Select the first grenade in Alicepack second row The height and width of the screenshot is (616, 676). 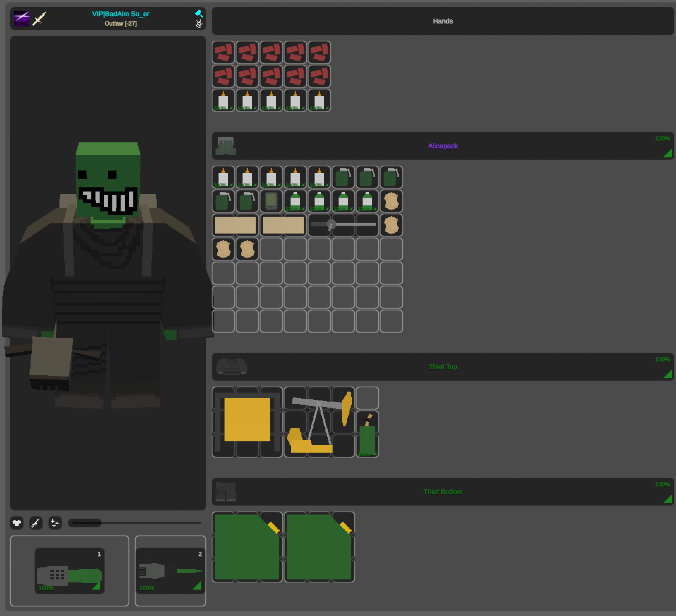223,201
